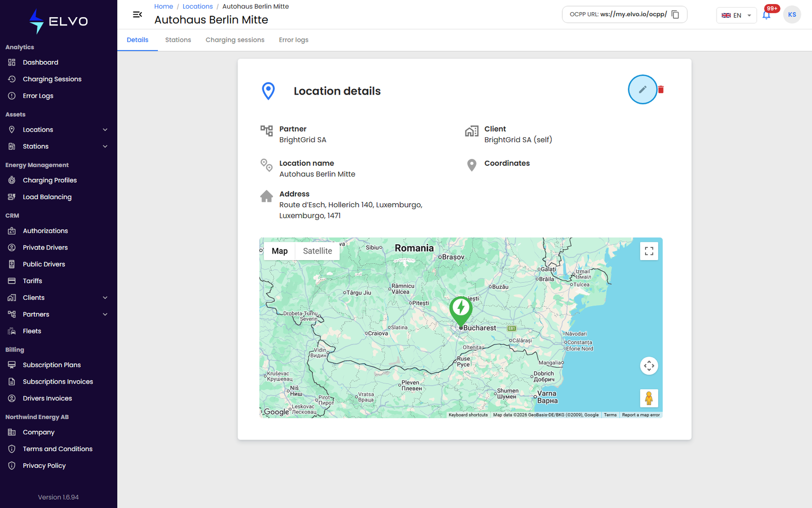Click the Private Drivers person icon
The image size is (812, 508).
[12, 247]
